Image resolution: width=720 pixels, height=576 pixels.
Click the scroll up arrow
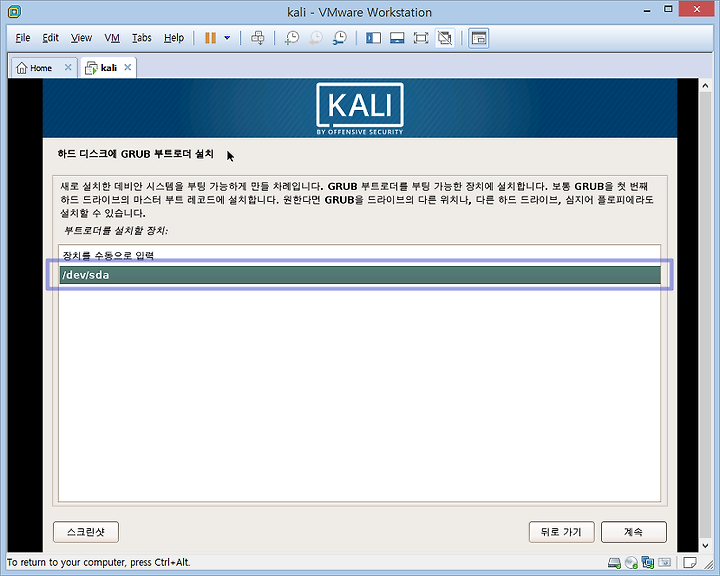point(705,85)
